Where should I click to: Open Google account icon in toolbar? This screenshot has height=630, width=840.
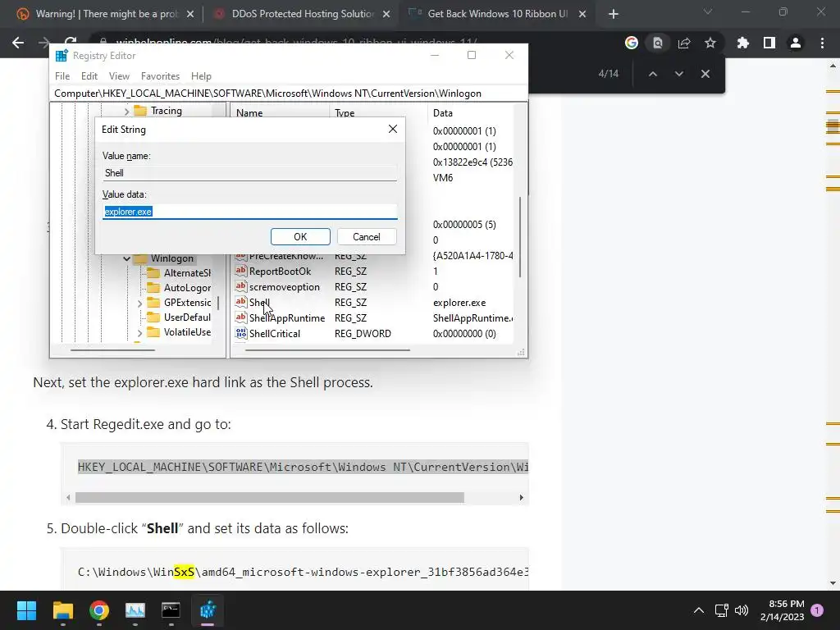(x=632, y=43)
